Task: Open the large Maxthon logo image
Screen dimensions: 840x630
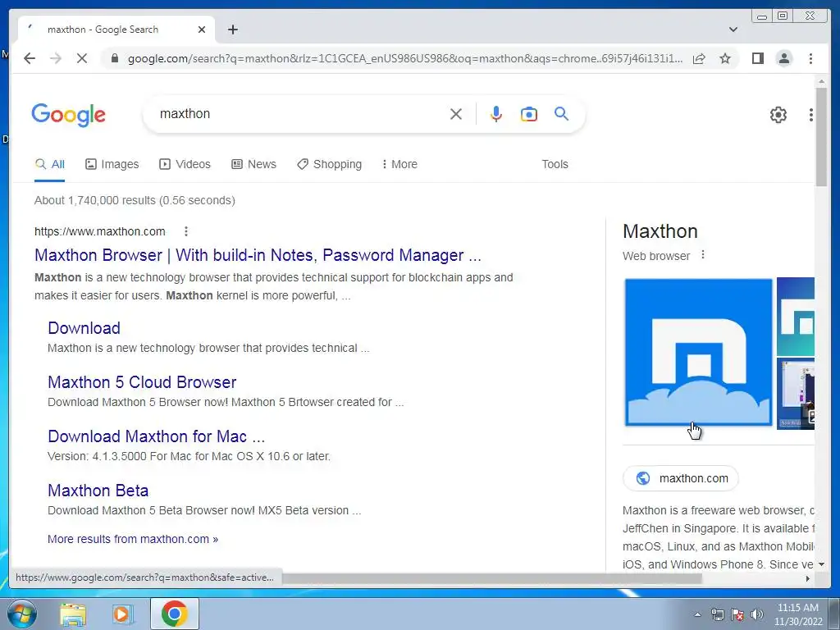Action: 699,352
